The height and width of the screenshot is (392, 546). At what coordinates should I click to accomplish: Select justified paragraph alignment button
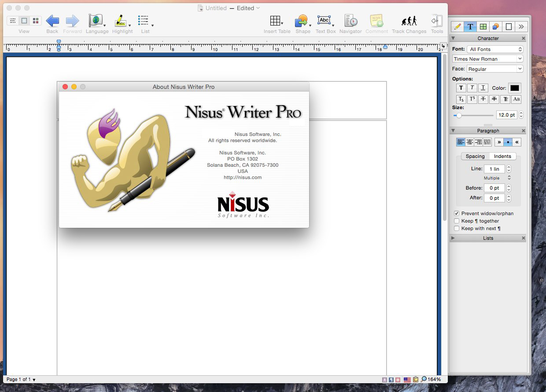(487, 142)
